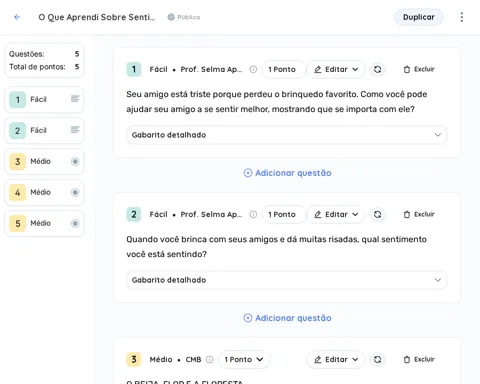Click regenerate icon on question 3
Image resolution: width=480 pixels, height=384 pixels.
377,359
